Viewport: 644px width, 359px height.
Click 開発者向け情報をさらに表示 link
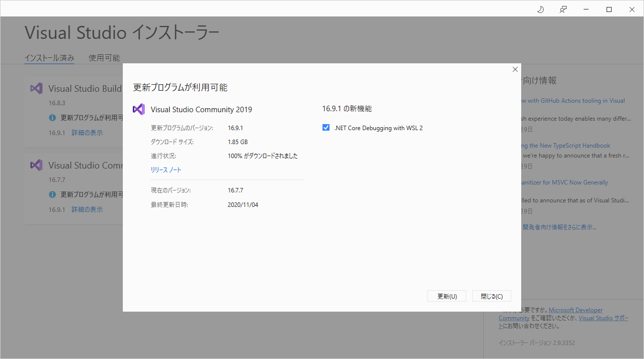tap(559, 227)
